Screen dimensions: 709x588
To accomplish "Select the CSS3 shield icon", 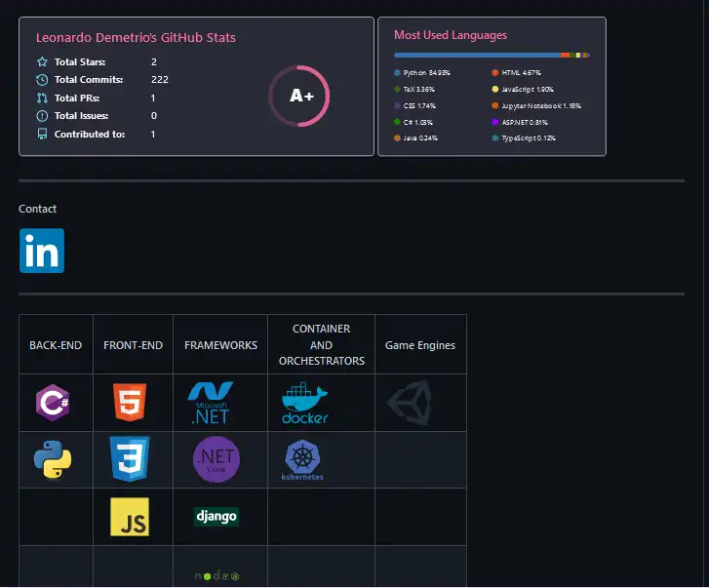I will [130, 458].
